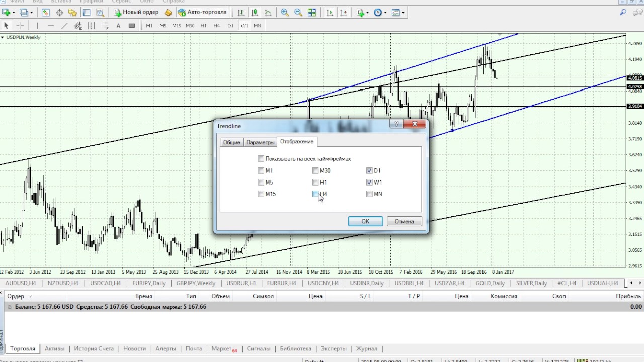Open the Алерты terminal tab
The height and width of the screenshot is (362, 644).
pos(166,348)
